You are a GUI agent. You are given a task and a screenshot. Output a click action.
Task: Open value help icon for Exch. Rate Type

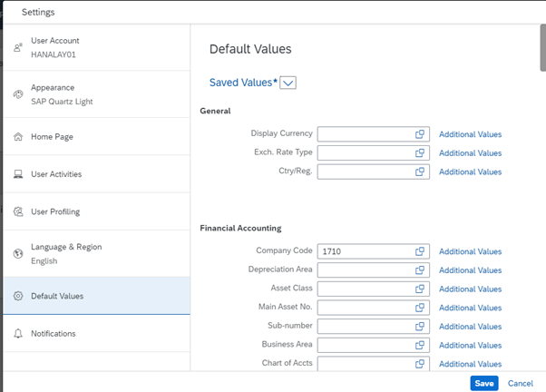click(420, 153)
